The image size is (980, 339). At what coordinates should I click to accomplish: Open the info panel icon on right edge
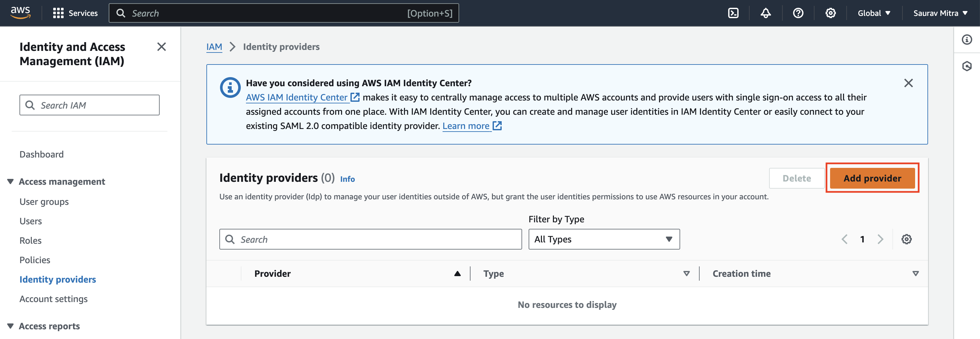(x=967, y=40)
